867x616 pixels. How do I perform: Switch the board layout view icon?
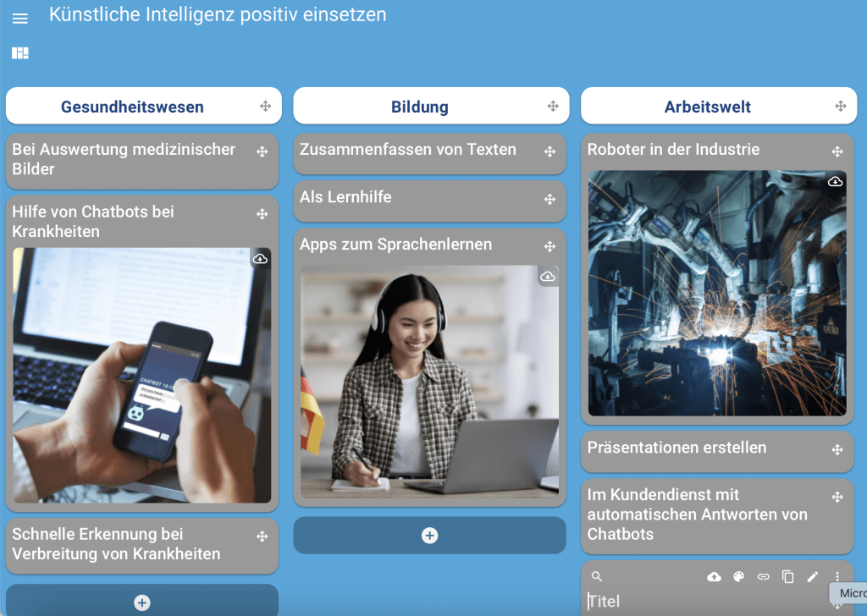point(20,53)
